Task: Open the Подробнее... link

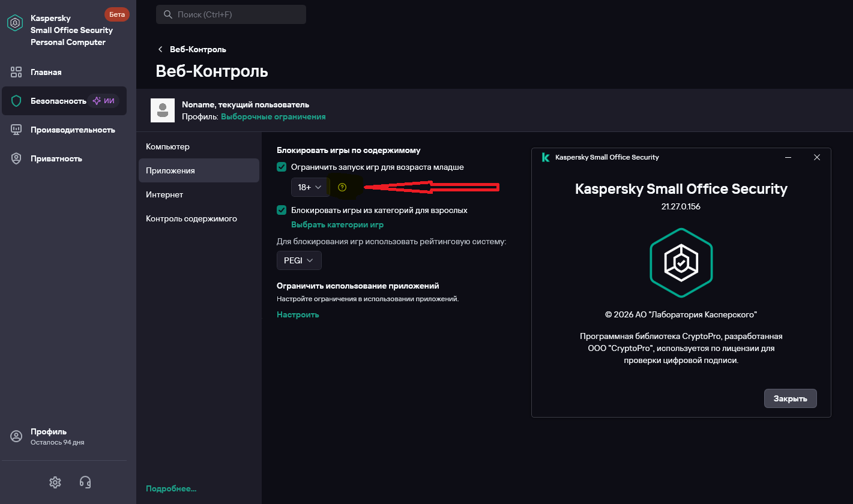Action: [171, 488]
